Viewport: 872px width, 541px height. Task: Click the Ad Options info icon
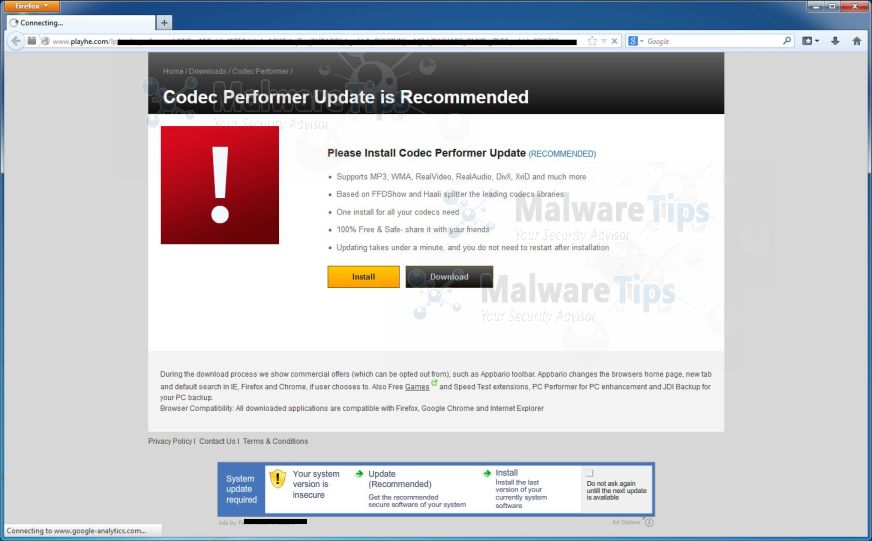point(649,522)
